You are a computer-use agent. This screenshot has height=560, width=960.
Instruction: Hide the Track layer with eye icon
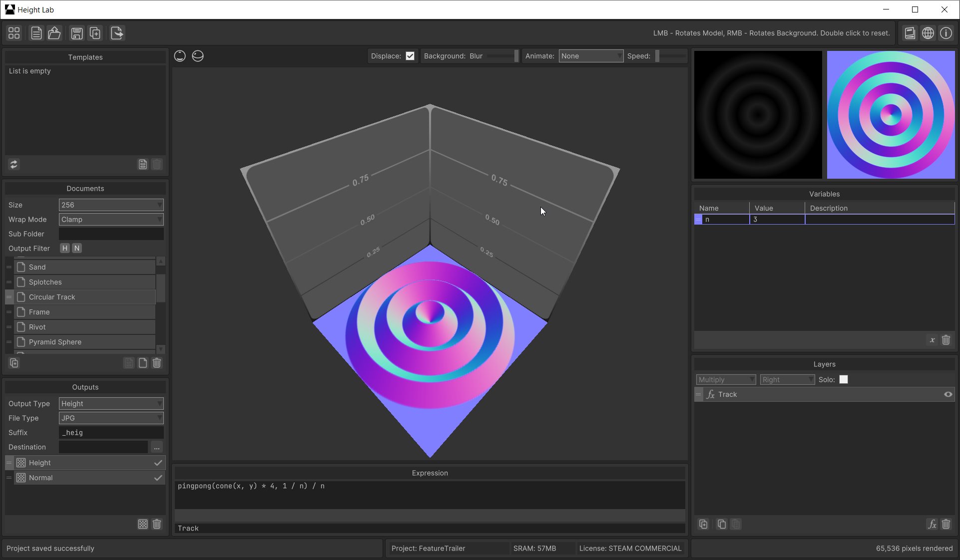[948, 394]
